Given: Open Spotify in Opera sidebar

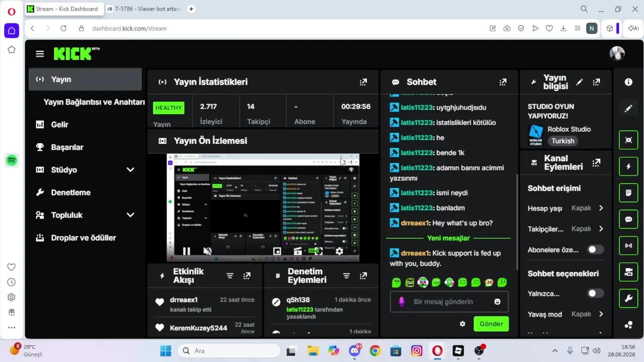Looking at the screenshot, I should tap(12, 160).
